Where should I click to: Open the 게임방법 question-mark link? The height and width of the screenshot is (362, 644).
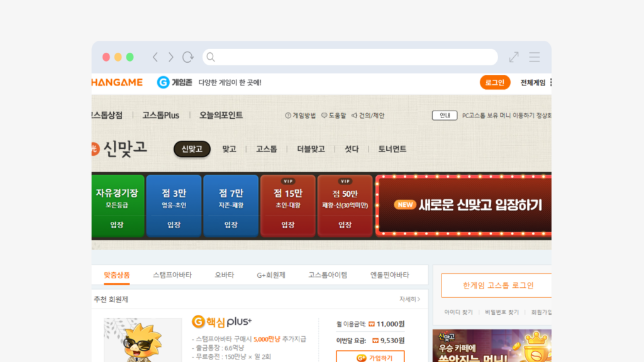[x=300, y=116]
